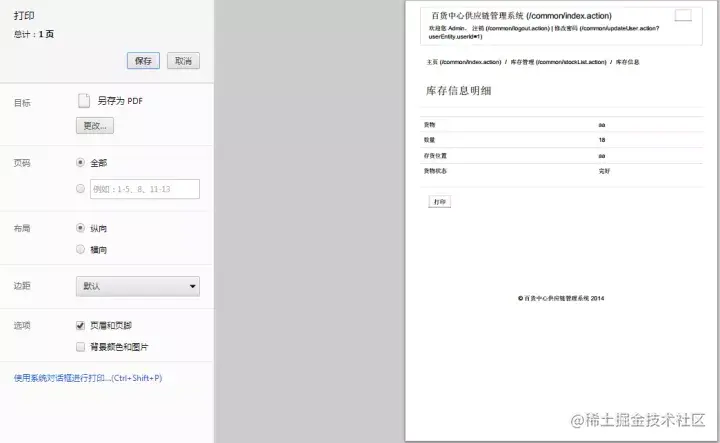Click the 另存为 PDF destination label
Viewport: 720px width, 443px height.
(120, 101)
